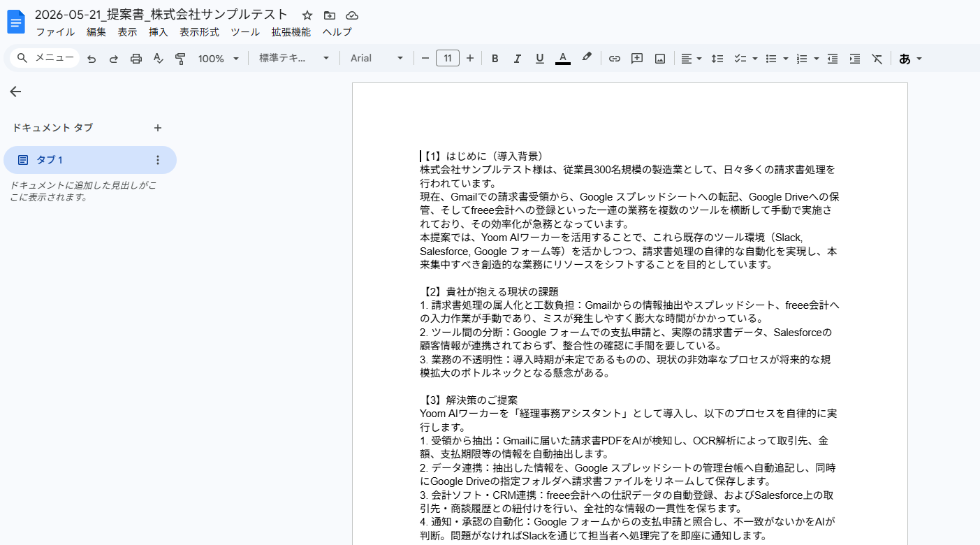The image size is (980, 545).
Task: Click the print icon in toolbar
Action: tap(136, 59)
